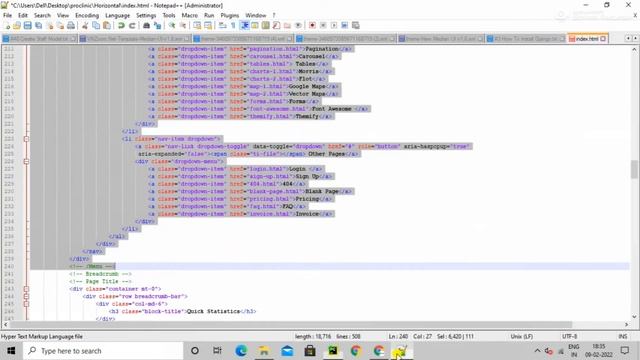640x360 pixels.
Task: Collapse the fold marker at line 244
Action: click(26, 296)
